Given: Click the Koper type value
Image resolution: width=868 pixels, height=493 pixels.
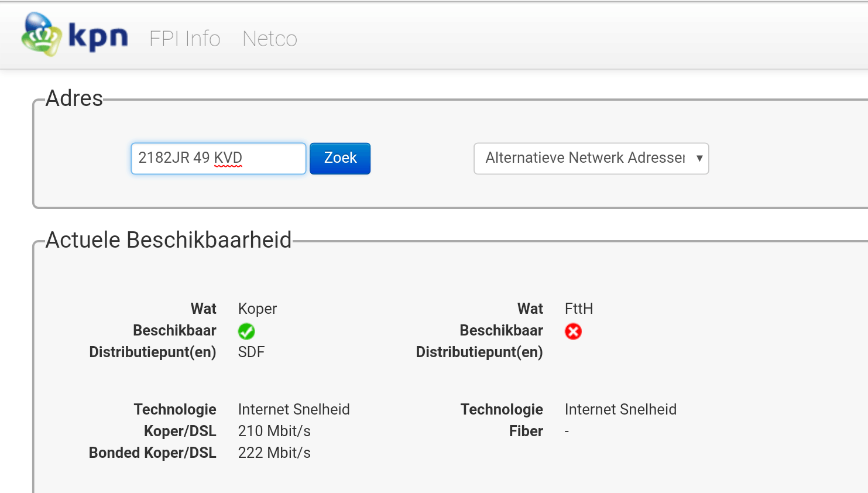Looking at the screenshot, I should coord(258,309).
